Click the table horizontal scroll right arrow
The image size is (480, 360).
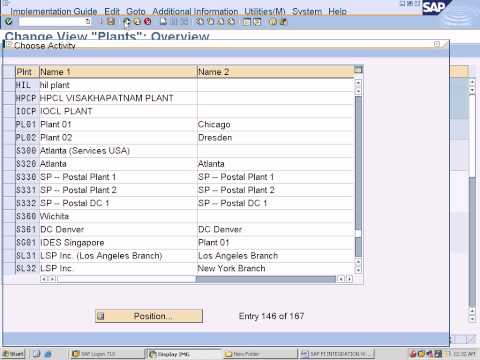coord(349,279)
